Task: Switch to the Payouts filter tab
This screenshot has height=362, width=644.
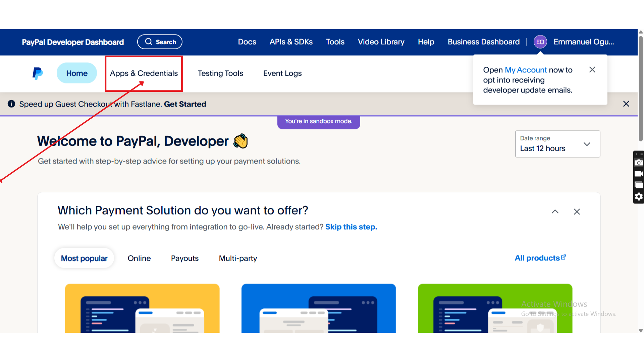Action: tap(184, 258)
